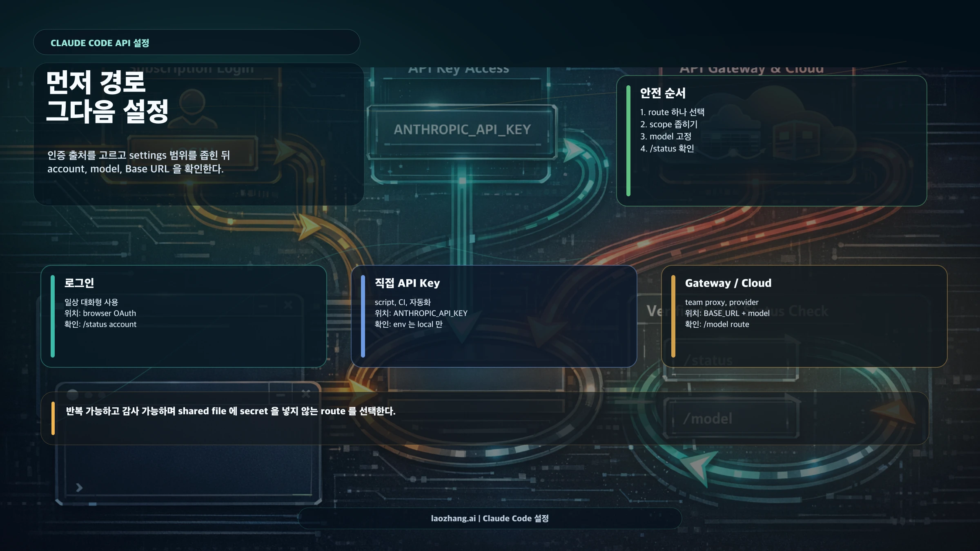The width and height of the screenshot is (980, 551).
Task: Click the laozhang.ai footer label
Action: 490,518
